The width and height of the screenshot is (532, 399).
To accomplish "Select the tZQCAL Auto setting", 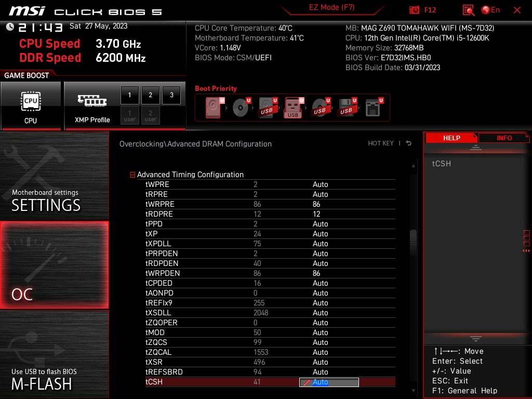I will coord(320,352).
